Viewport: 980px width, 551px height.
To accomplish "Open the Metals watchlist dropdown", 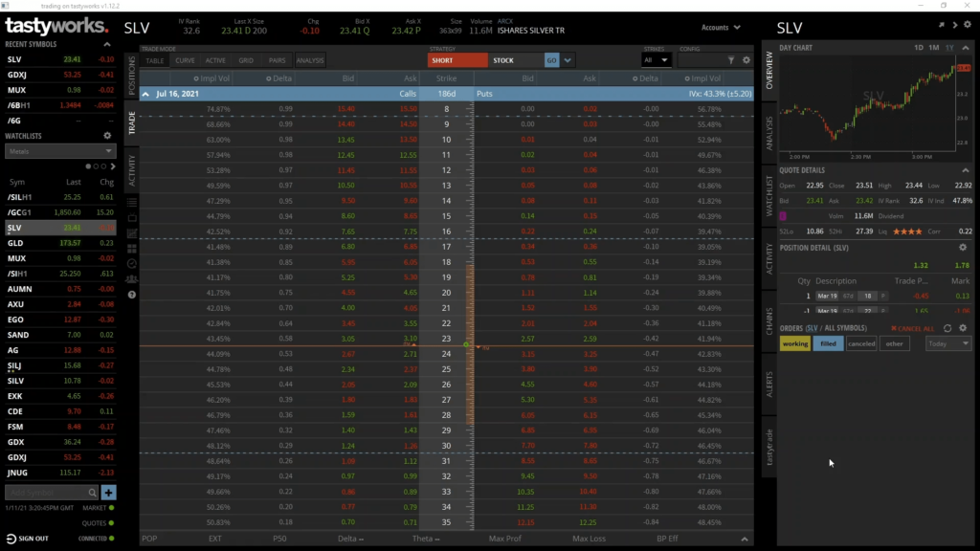I will point(60,151).
